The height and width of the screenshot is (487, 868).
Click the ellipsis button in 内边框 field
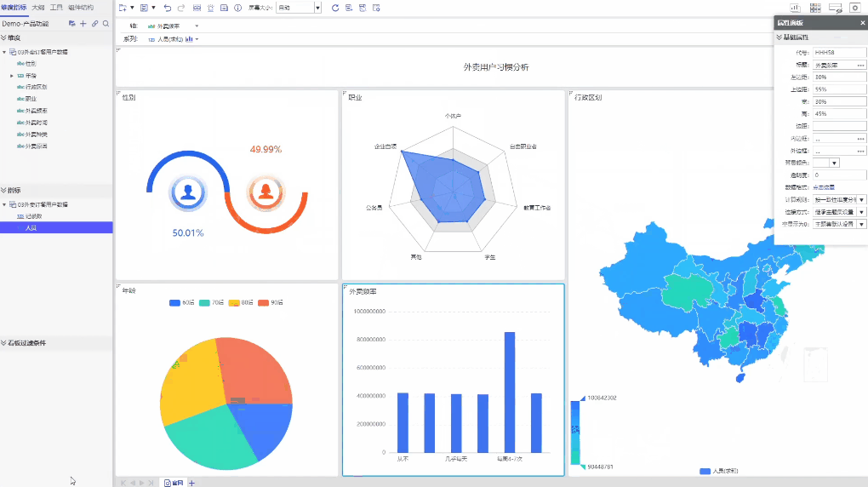tap(861, 139)
